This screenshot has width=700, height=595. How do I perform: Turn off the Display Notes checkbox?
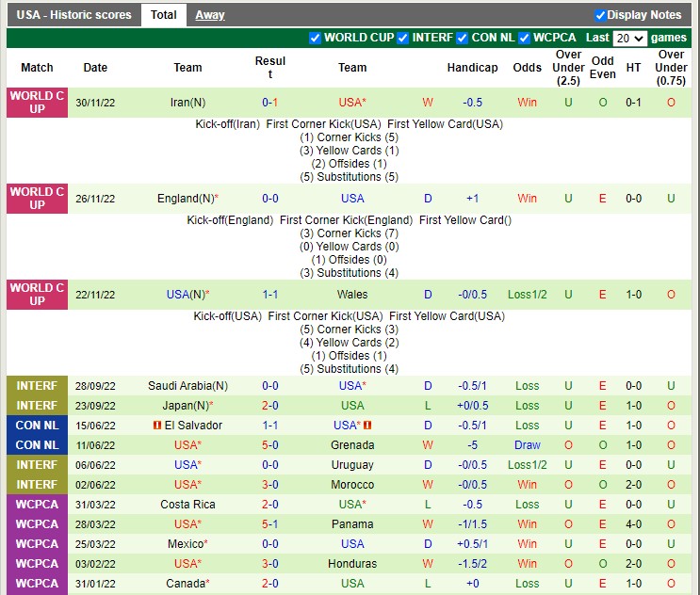600,15
